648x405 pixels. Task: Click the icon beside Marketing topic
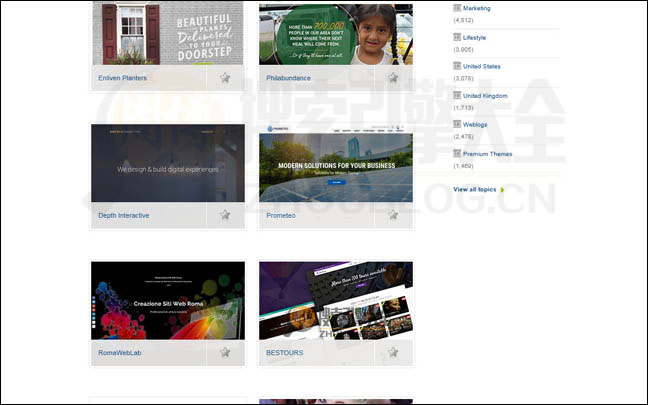pyautogui.click(x=457, y=8)
